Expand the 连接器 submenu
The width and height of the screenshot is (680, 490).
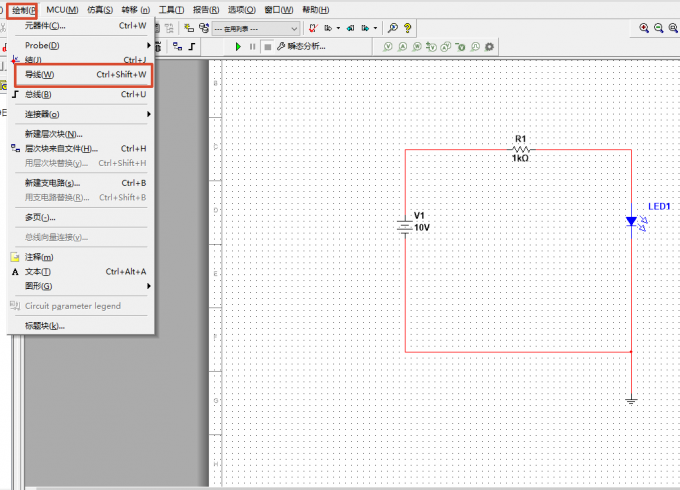pos(81,114)
